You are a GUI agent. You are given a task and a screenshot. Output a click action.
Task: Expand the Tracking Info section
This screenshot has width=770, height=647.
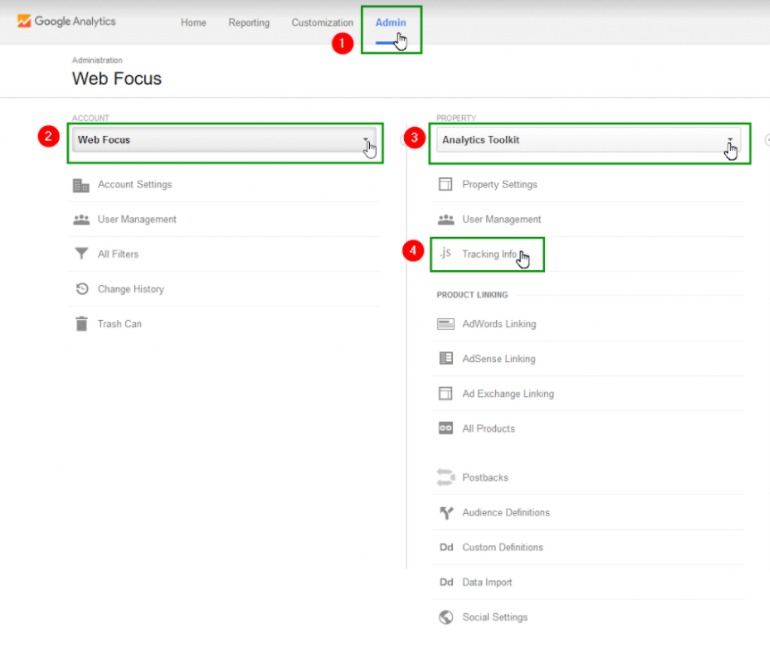point(489,254)
